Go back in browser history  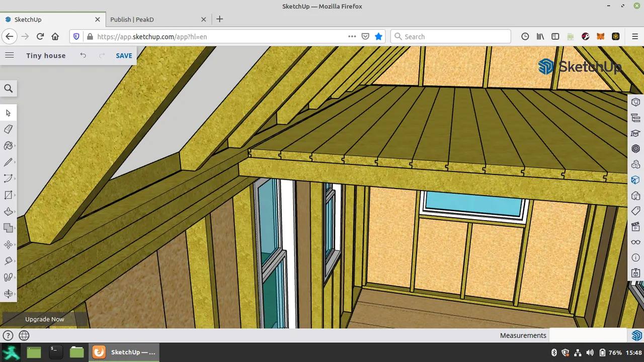point(10,37)
